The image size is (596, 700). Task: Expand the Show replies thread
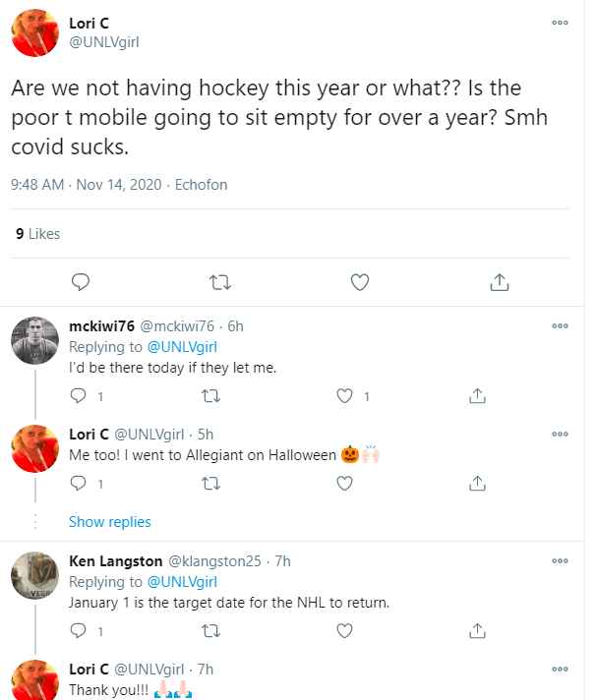coord(110,522)
